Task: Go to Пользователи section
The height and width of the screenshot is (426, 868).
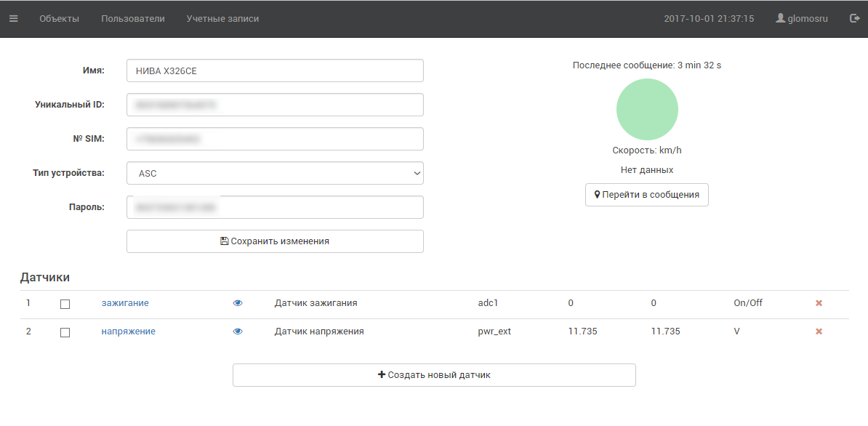Action: (x=133, y=19)
